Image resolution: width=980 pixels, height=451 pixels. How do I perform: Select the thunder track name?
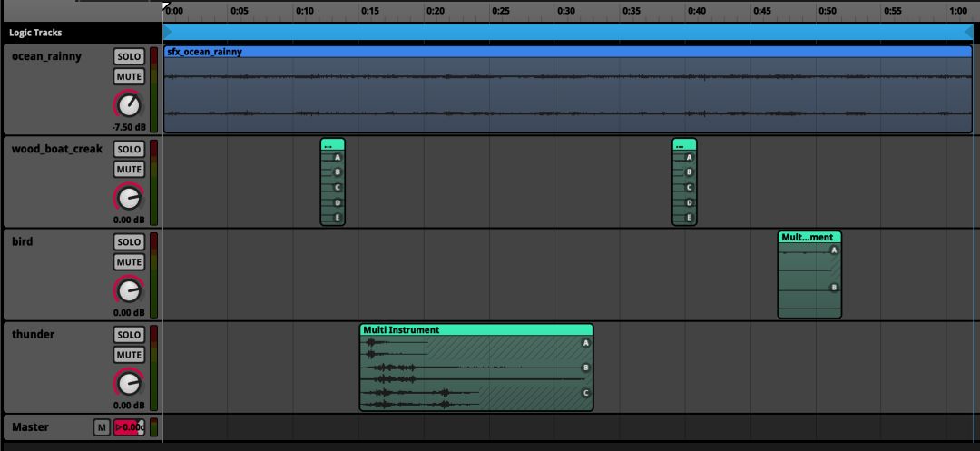pos(34,334)
